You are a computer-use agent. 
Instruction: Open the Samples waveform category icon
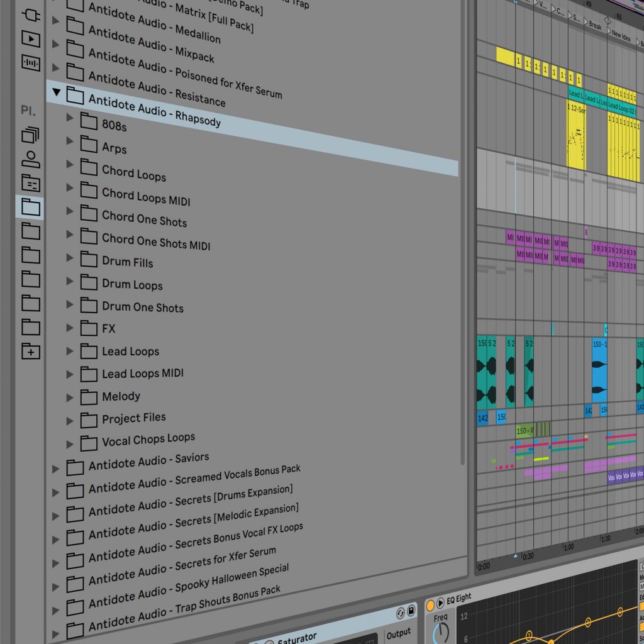point(30,62)
